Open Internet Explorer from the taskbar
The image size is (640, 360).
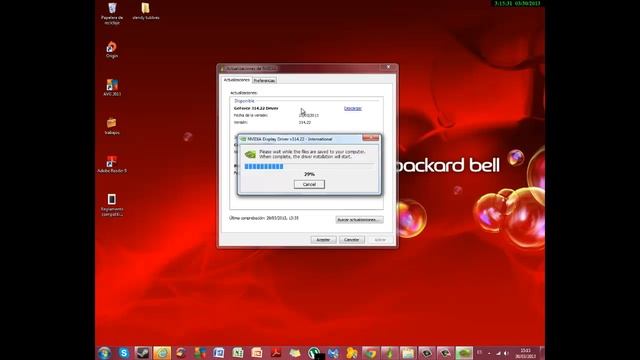coord(162,353)
